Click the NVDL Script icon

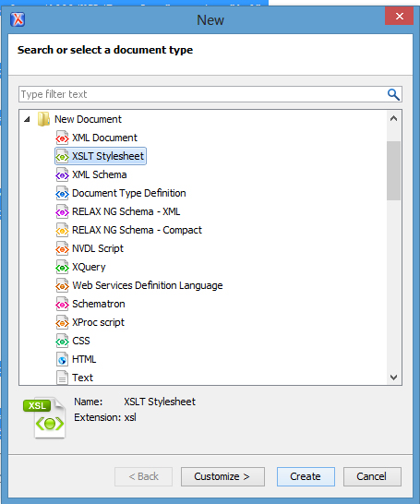[x=62, y=248]
